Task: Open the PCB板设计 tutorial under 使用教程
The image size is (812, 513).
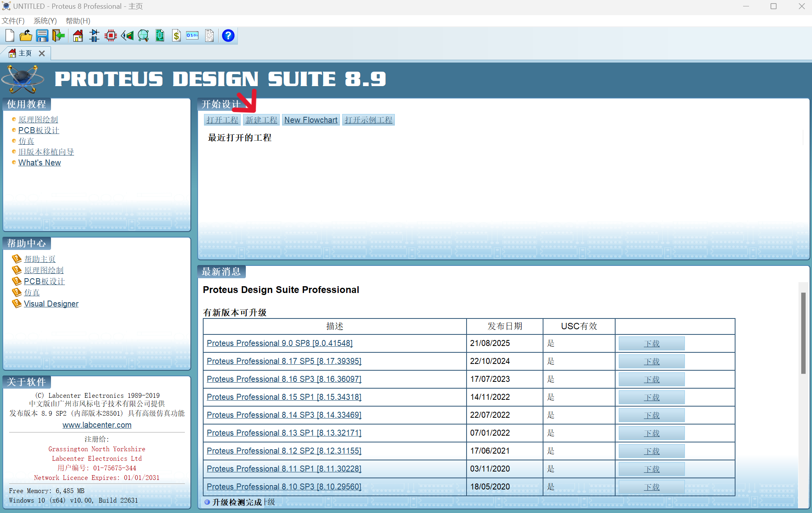Action: (x=39, y=130)
